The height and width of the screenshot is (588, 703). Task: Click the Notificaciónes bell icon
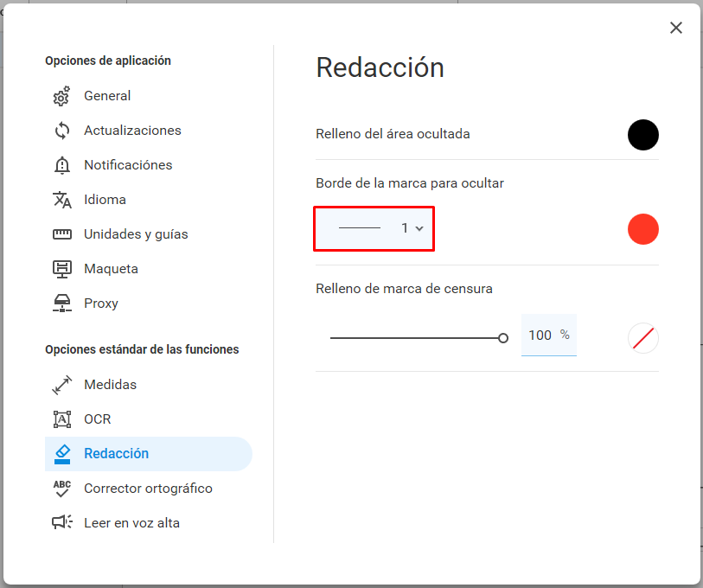62,165
